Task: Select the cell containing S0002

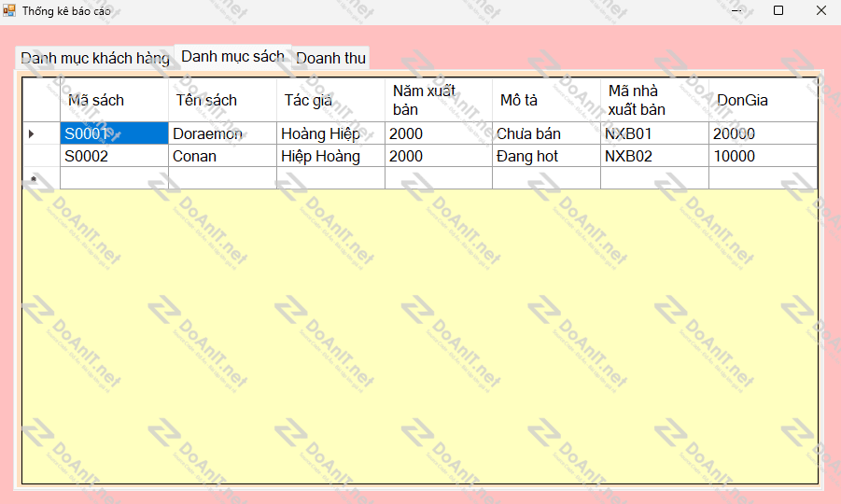Action: click(114, 156)
